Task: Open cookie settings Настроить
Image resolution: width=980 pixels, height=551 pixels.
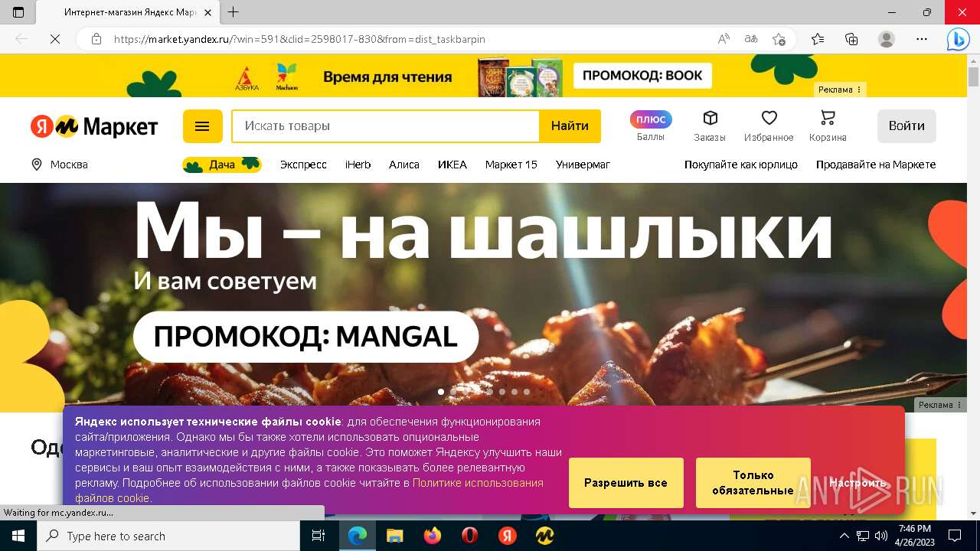Action: (x=857, y=483)
